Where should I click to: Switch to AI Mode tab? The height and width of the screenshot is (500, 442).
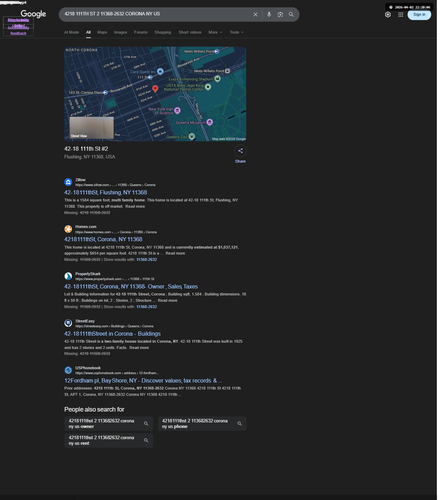tap(71, 32)
